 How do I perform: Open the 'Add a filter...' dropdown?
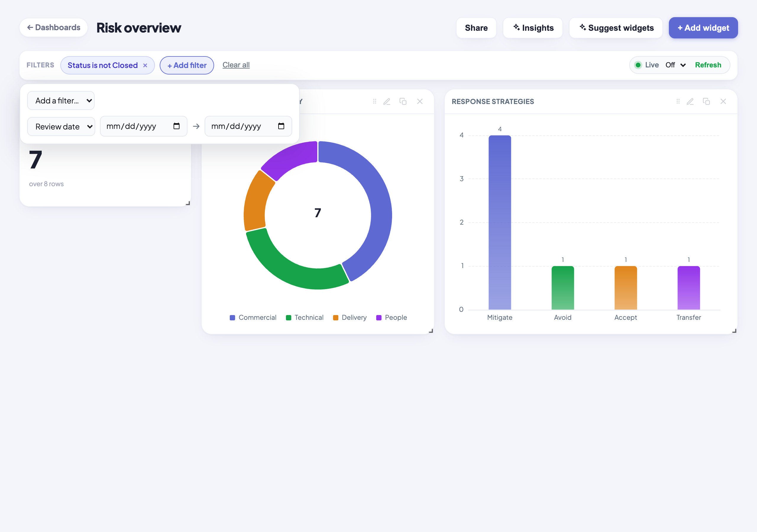click(x=61, y=100)
